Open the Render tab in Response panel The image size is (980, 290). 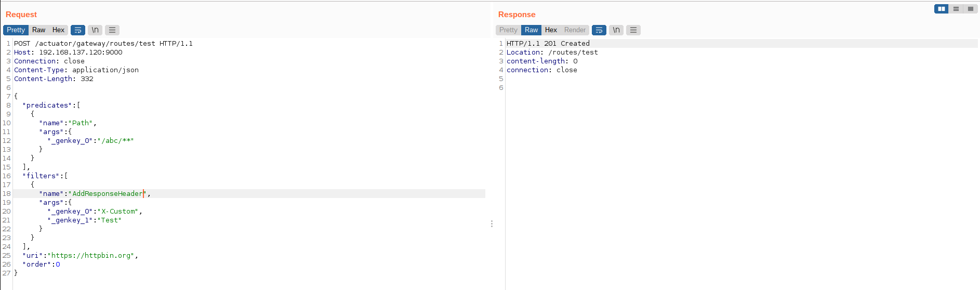[575, 30]
